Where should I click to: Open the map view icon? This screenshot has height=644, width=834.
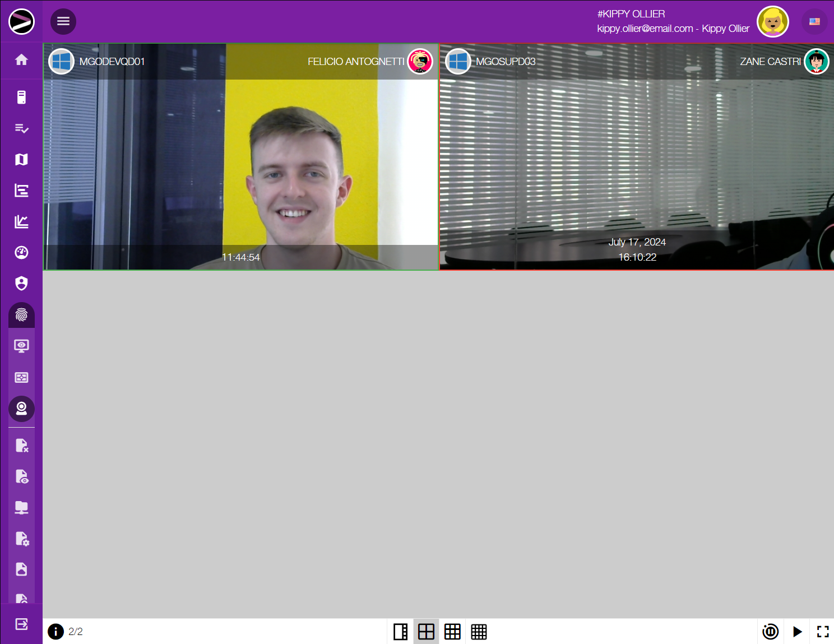(x=21, y=160)
